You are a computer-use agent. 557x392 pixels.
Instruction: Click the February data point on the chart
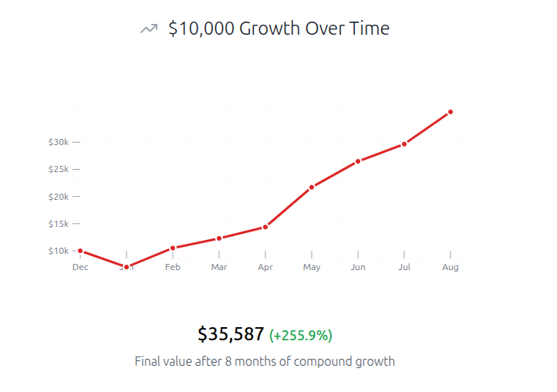point(173,248)
